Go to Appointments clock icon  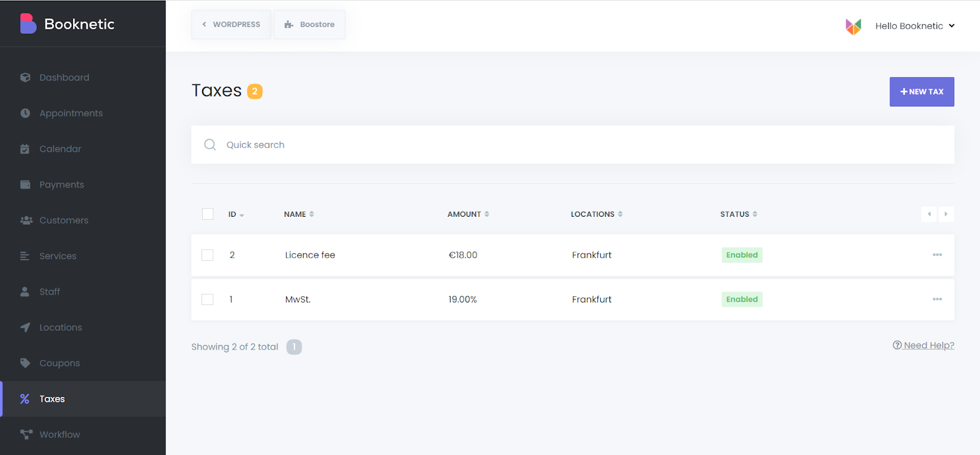tap(25, 113)
